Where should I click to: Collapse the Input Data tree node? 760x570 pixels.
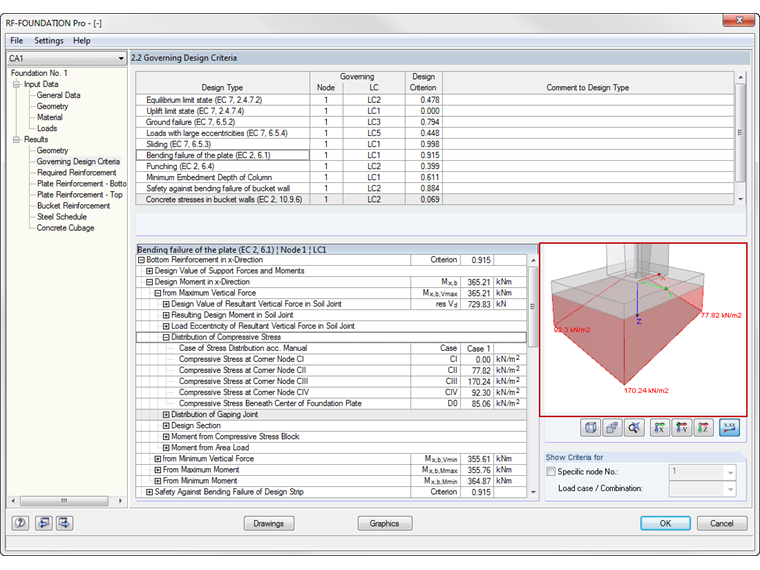16,84
